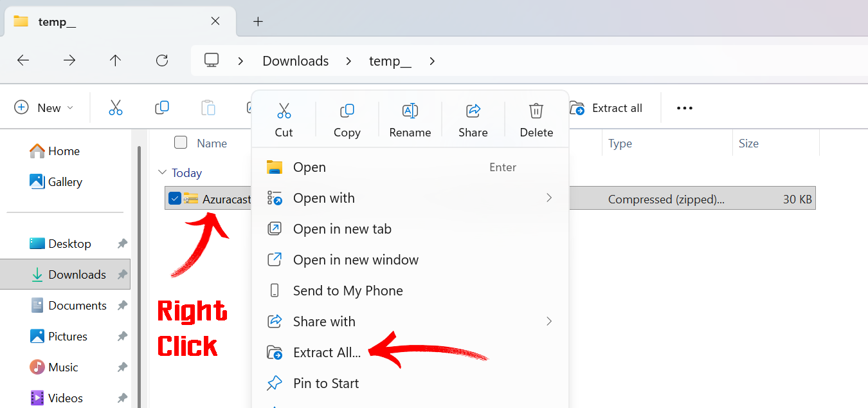The width and height of the screenshot is (868, 408).
Task: Click Rename icon in context menu
Action: tap(410, 111)
